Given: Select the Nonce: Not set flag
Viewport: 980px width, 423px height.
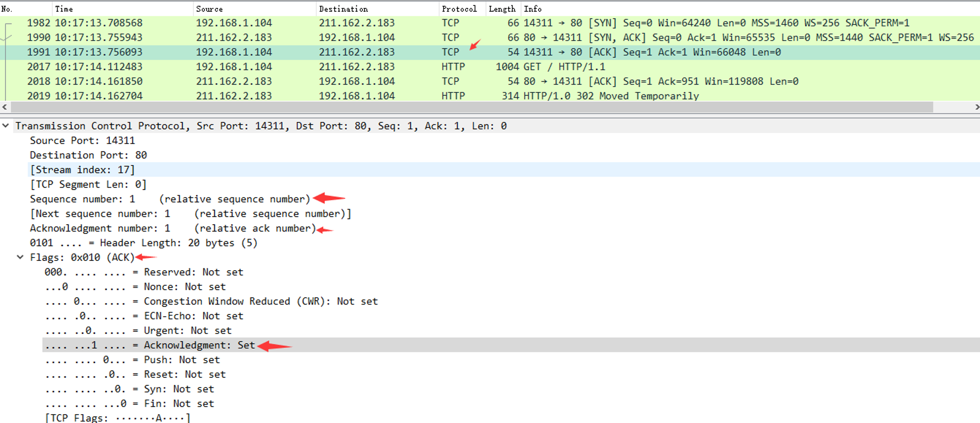Looking at the screenshot, I should click(x=135, y=287).
